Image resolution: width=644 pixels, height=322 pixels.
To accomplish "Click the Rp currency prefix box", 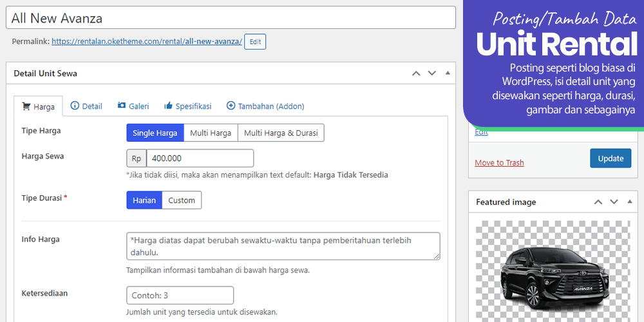I will click(137, 158).
